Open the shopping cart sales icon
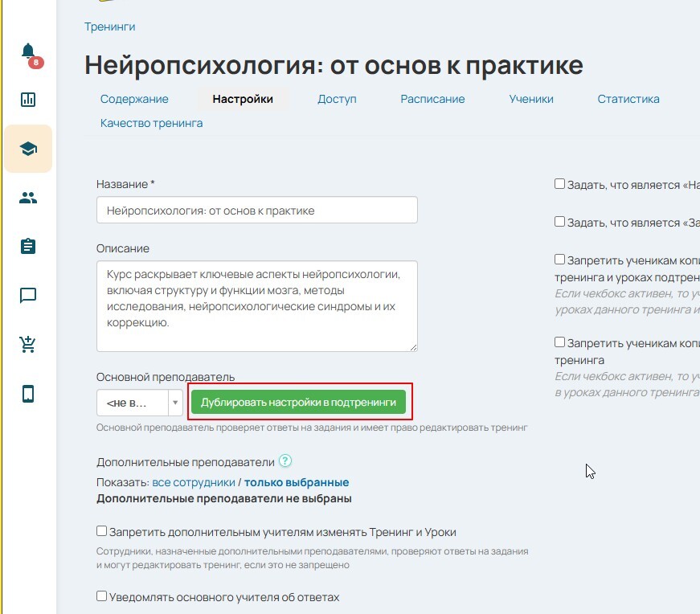Viewport: 700px width, 614px height. coord(28,344)
